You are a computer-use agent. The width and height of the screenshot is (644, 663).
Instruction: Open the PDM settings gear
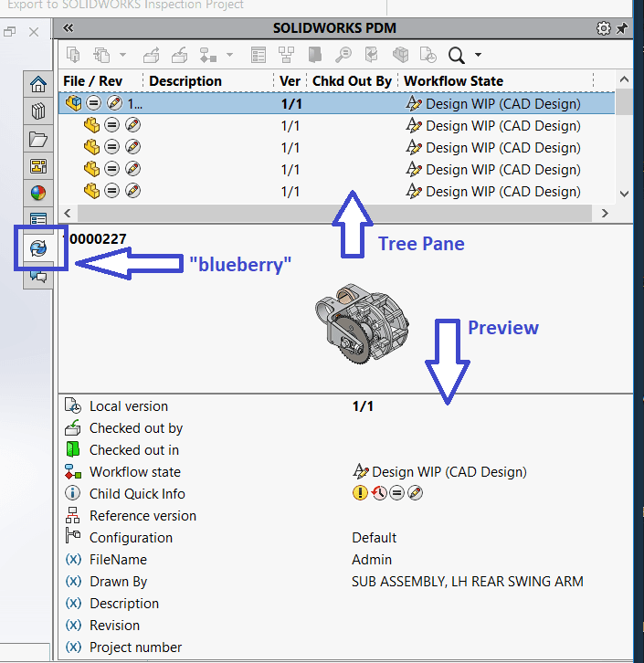[x=604, y=28]
